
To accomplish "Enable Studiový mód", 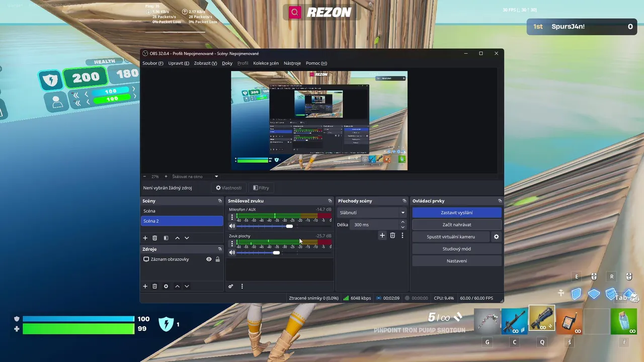I will [457, 249].
